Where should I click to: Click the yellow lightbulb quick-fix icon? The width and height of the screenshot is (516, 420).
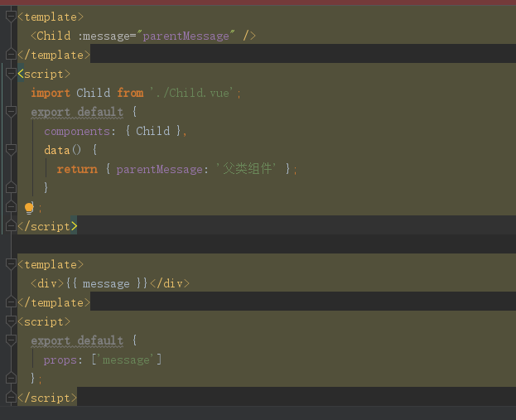pos(29,208)
